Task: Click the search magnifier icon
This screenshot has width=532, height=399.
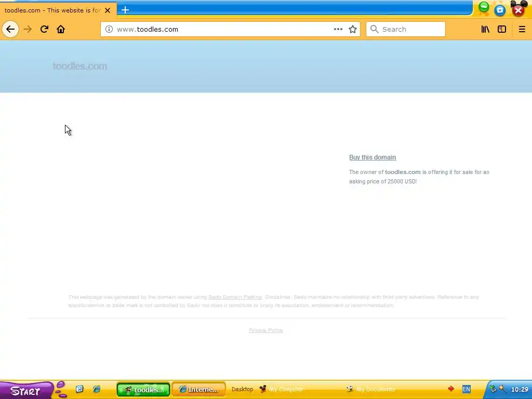Action: coord(374,29)
